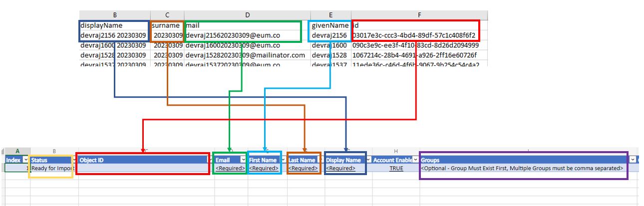
Task: Click the TRUE value under Account Enabled
Action: (x=396, y=169)
